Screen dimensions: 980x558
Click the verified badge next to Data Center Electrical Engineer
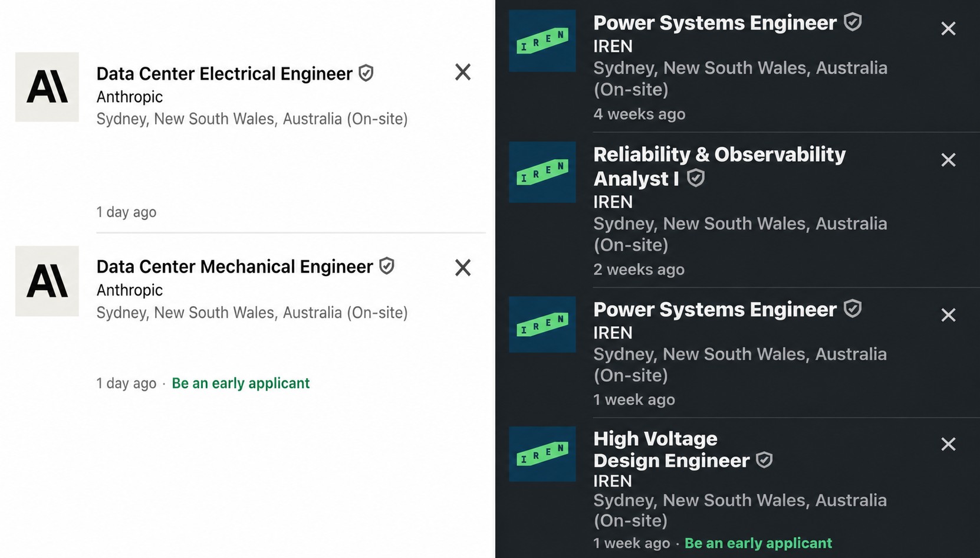(366, 73)
